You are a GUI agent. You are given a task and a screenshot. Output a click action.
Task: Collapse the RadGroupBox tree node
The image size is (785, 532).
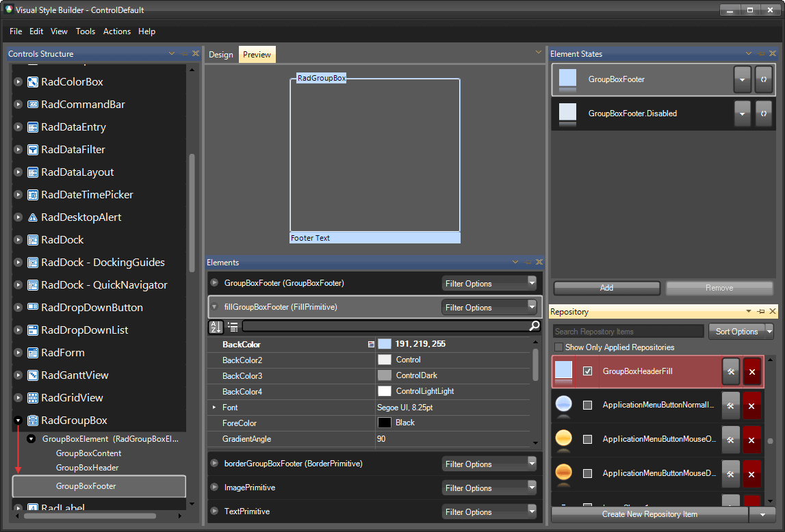pos(17,420)
